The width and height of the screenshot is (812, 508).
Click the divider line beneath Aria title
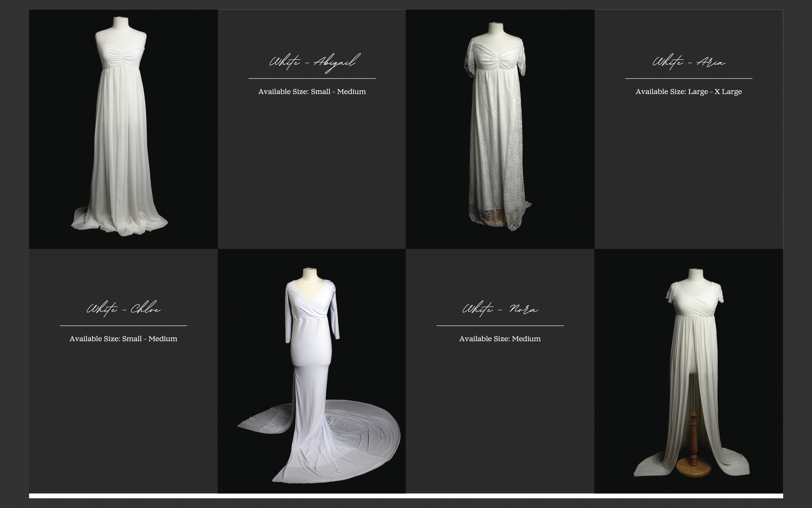689,78
